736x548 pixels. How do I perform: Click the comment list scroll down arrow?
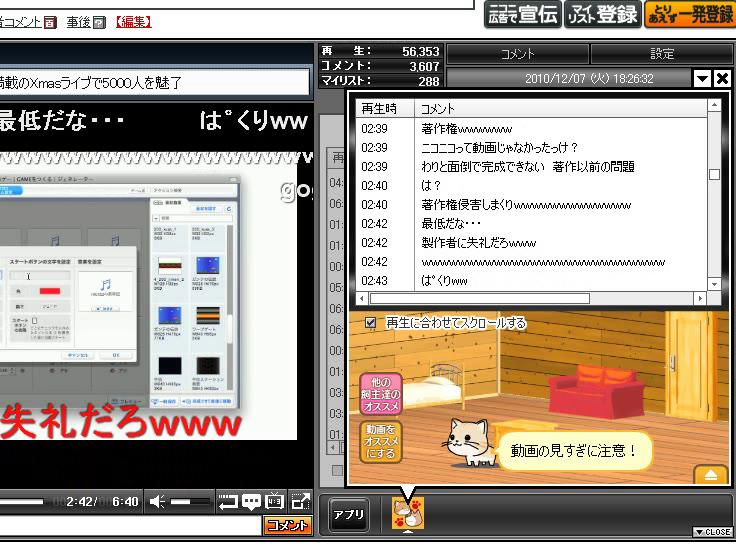click(714, 284)
